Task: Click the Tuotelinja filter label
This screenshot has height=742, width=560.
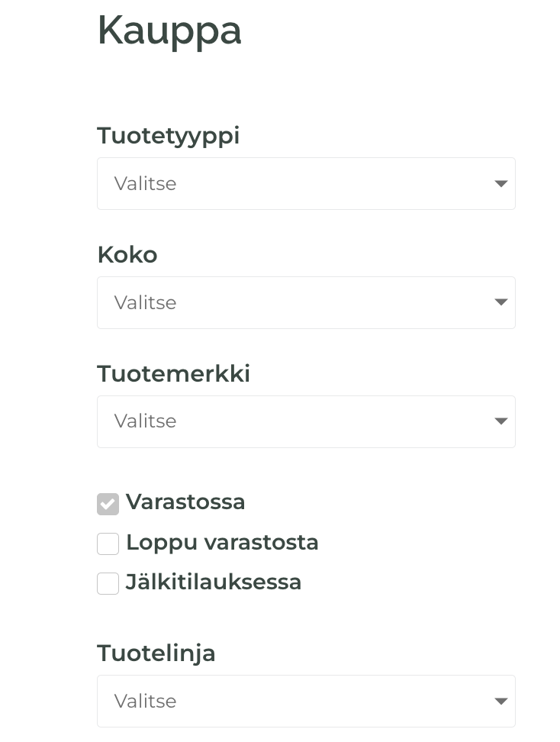Action: pos(156,654)
